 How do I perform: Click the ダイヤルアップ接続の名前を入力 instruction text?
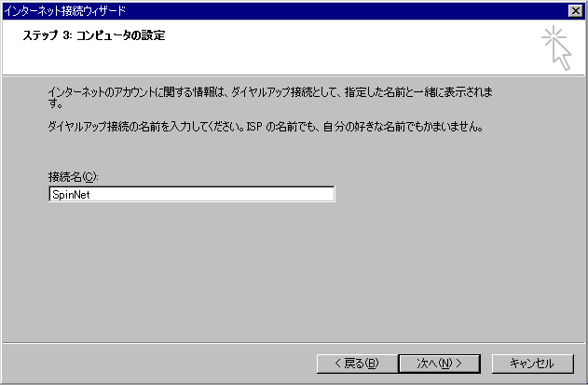266,127
